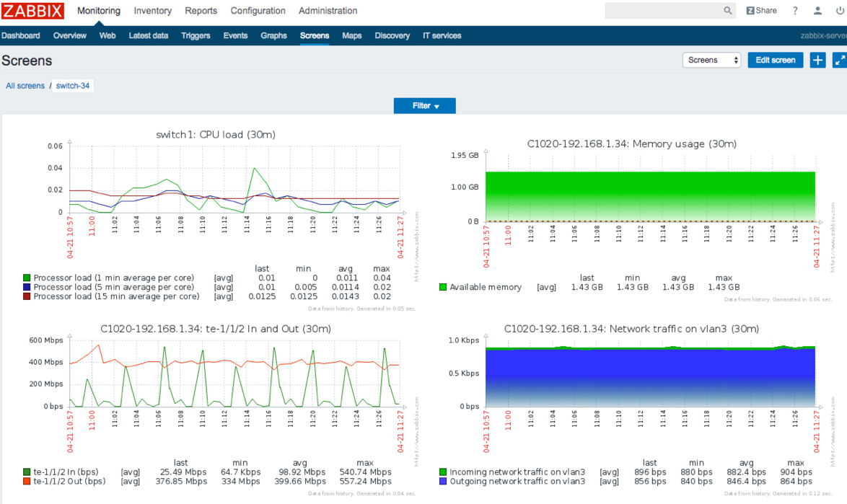Open the help question mark icon
Screen dimensions: 847x504
click(795, 11)
